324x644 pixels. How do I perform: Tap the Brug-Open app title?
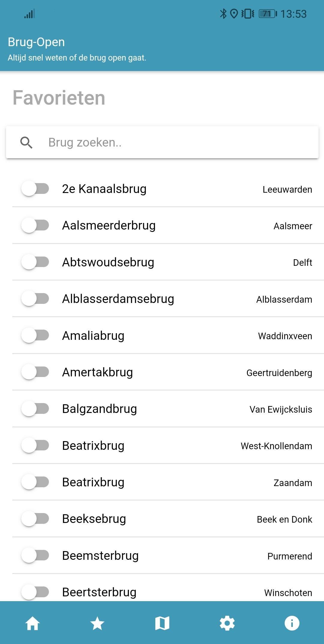[36, 42]
